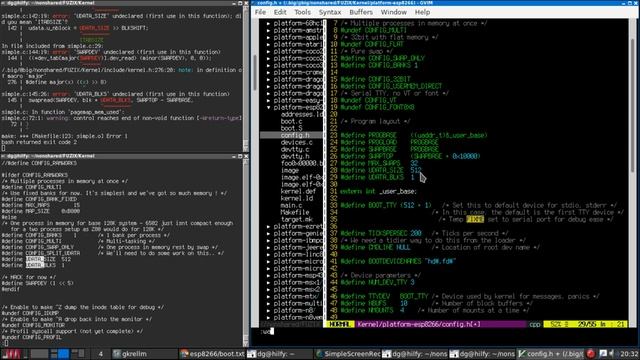The width and height of the screenshot is (640, 360).
Task: Expand the platform-n8 folder arrow
Action: (x=268, y=311)
